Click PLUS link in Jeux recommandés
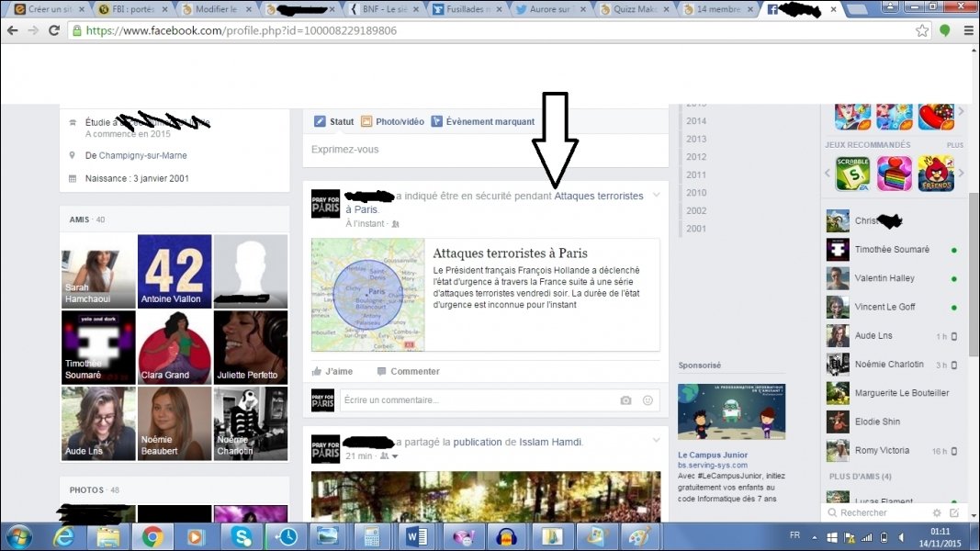This screenshot has height=551, width=980. click(954, 145)
